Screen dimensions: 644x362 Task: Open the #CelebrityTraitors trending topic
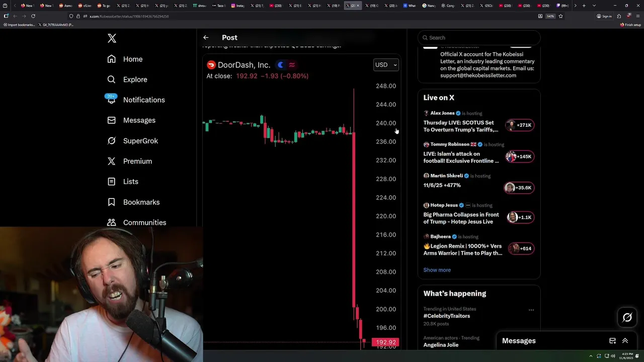(446, 316)
